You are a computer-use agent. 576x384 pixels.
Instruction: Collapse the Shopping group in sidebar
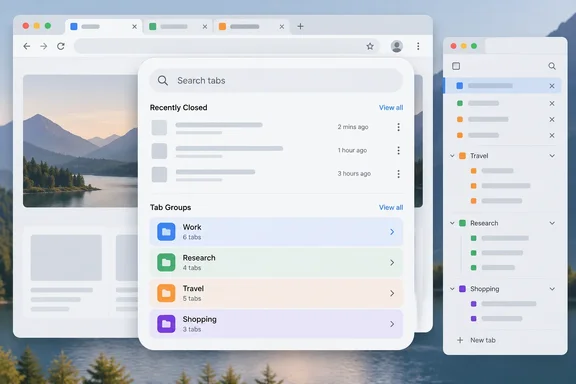452,289
